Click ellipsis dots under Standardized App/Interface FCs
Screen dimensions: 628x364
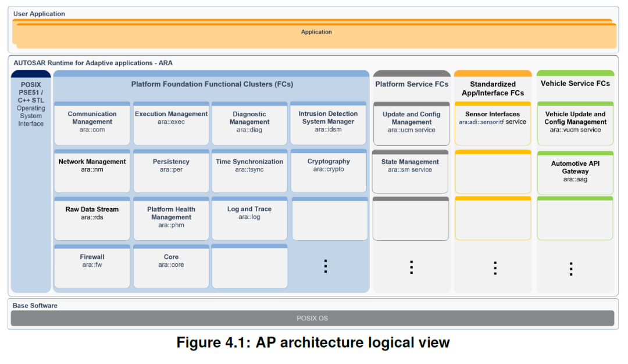(495, 268)
